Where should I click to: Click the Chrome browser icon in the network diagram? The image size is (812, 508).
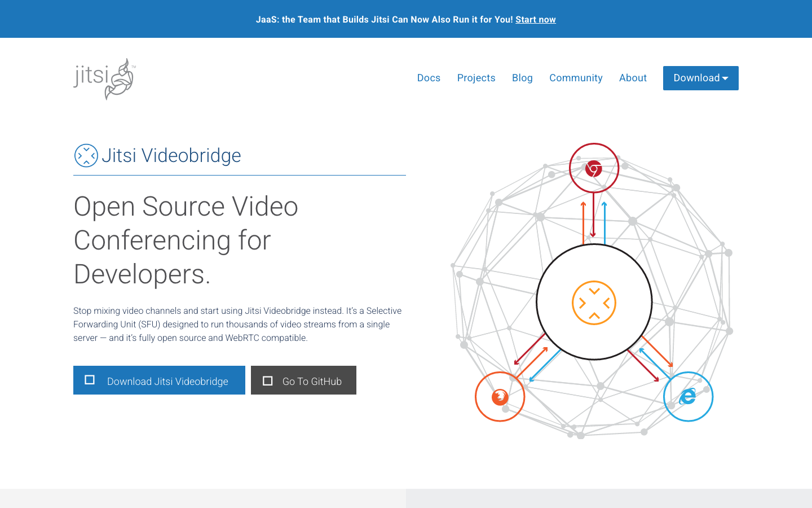(x=593, y=168)
